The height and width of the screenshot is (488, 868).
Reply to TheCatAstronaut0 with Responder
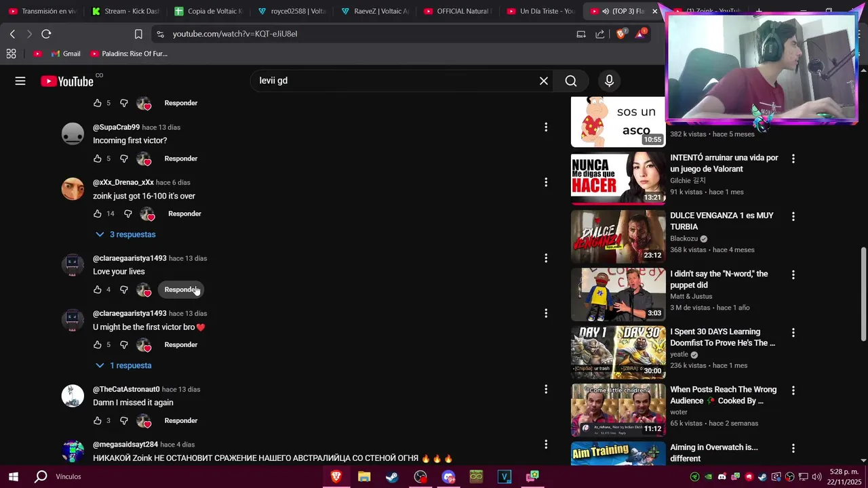[x=181, y=421]
